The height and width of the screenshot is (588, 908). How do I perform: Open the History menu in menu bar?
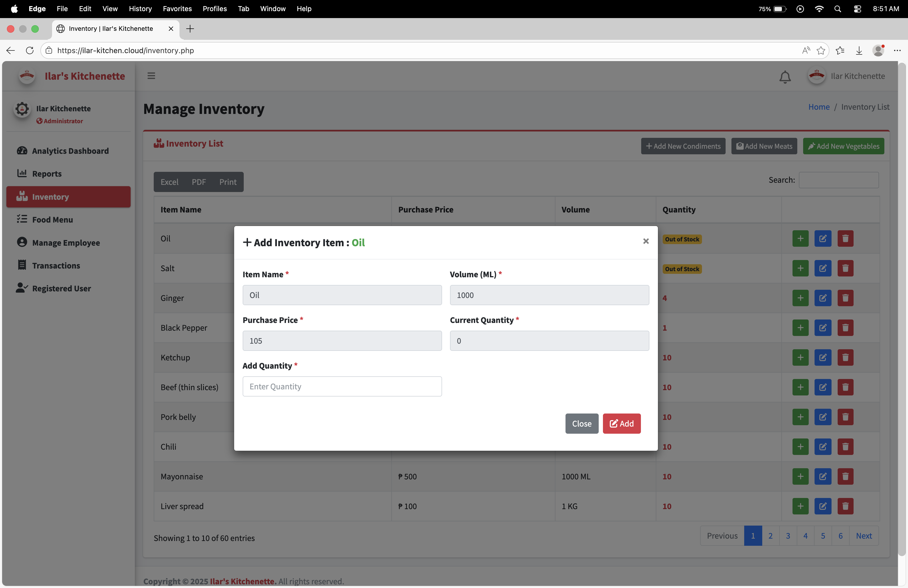click(140, 8)
